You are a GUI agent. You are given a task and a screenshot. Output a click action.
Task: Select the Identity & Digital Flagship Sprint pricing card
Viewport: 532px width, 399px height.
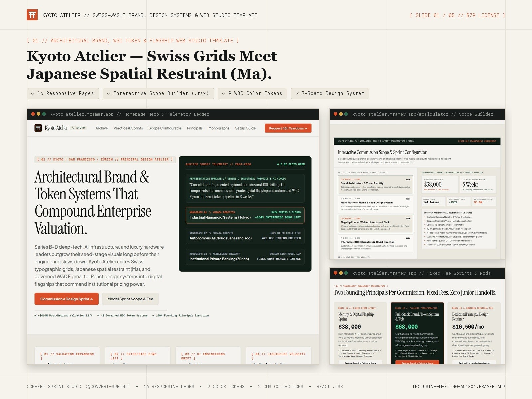click(x=360, y=333)
